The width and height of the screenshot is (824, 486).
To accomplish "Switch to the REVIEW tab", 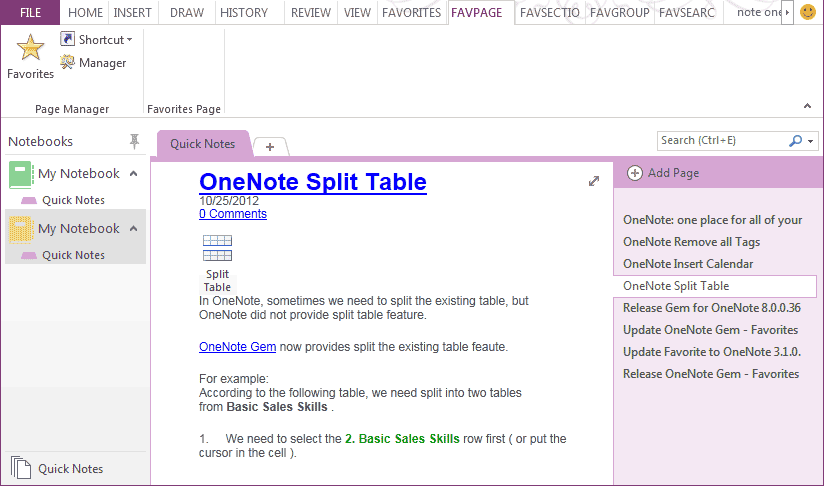I will coord(311,12).
